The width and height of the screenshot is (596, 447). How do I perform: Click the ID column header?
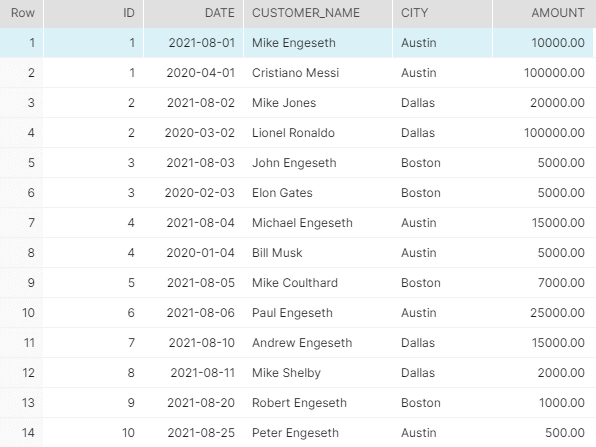[94, 13]
